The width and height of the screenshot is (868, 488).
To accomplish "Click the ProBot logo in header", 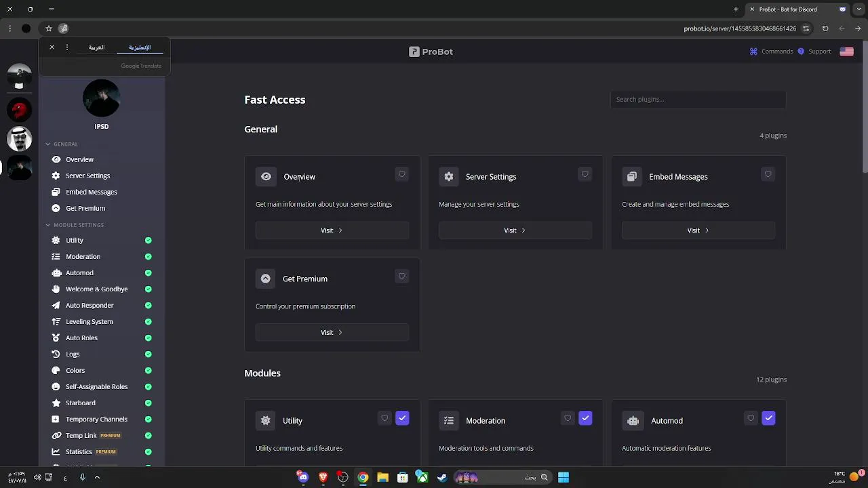I will pos(431,52).
